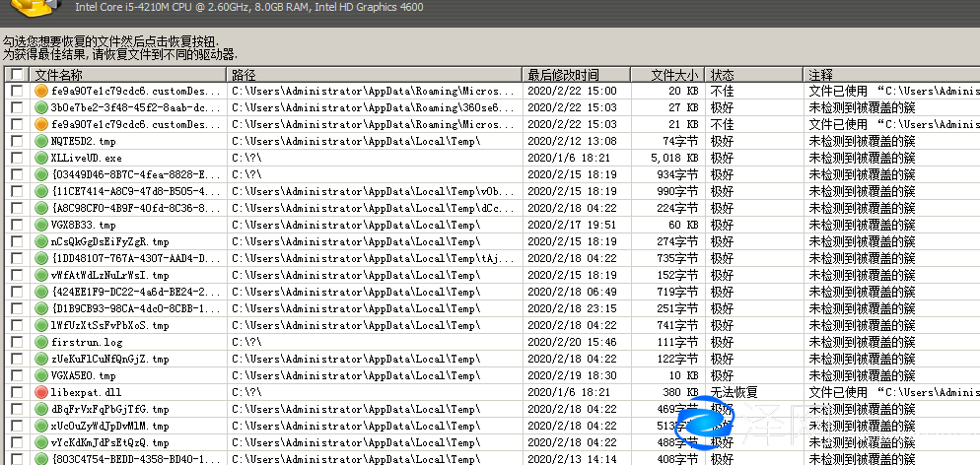Click the green icon beside VGX8B33.tmp
The image size is (980, 465).
[41, 225]
